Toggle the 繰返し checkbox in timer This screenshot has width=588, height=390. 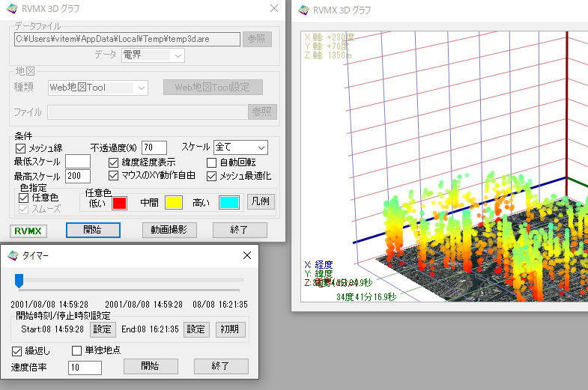pyautogui.click(x=17, y=350)
